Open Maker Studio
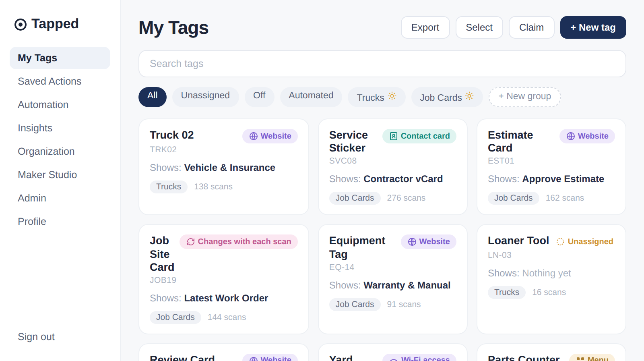The width and height of the screenshot is (644, 361). pos(60,175)
